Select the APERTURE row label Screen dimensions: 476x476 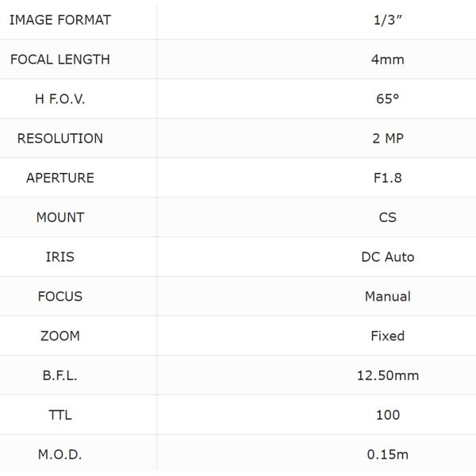tap(60, 178)
